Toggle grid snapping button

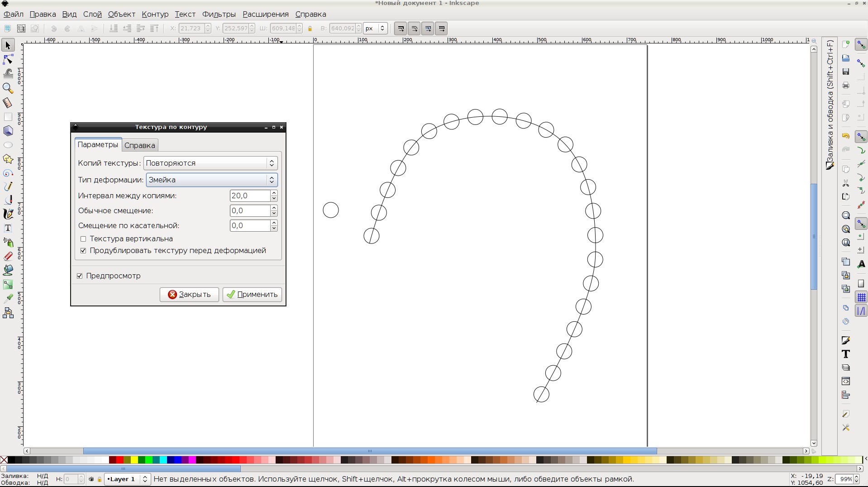pos(861,297)
